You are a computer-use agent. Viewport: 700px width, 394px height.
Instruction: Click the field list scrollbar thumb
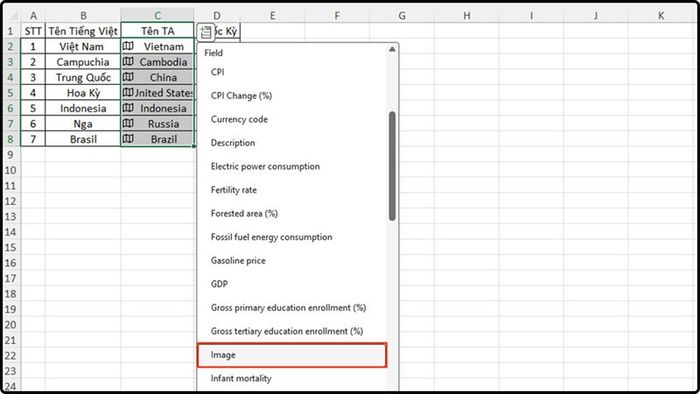click(x=392, y=166)
